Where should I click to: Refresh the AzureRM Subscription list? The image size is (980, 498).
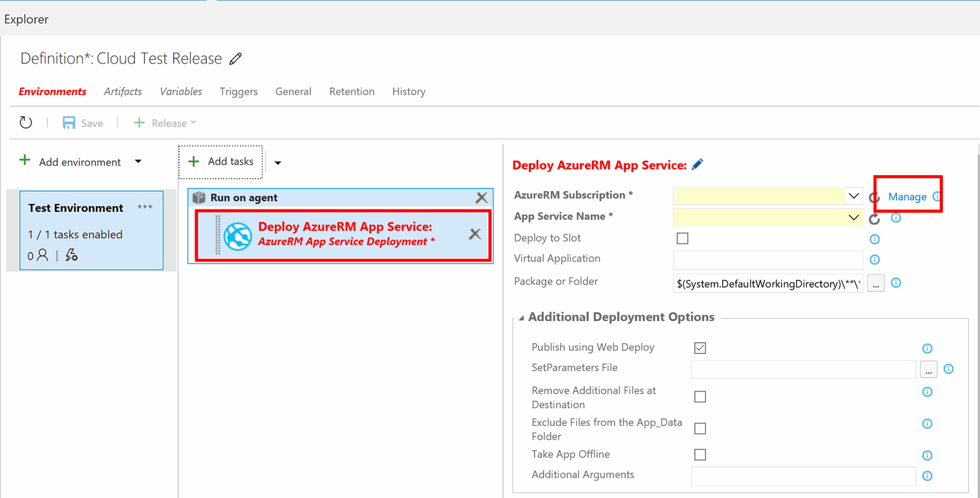click(873, 198)
